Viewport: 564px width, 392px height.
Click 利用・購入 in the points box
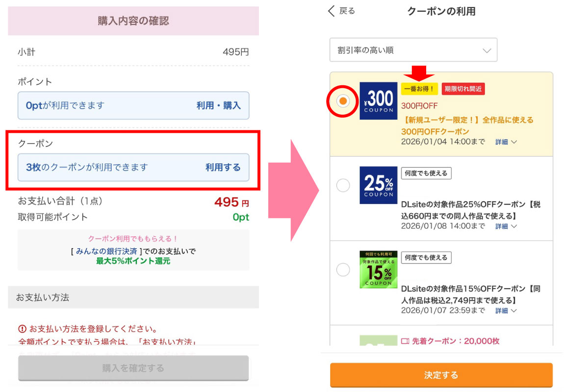(x=218, y=105)
